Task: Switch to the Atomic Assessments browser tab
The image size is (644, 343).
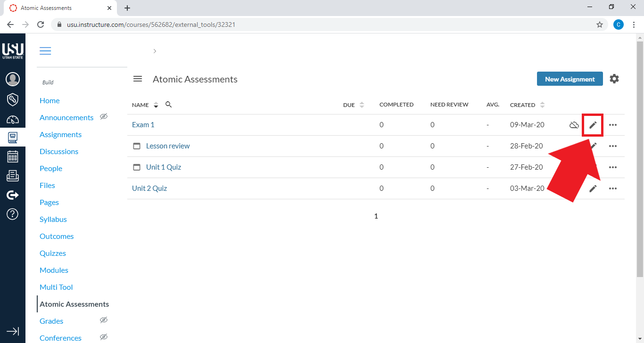Action: pyautogui.click(x=52, y=8)
